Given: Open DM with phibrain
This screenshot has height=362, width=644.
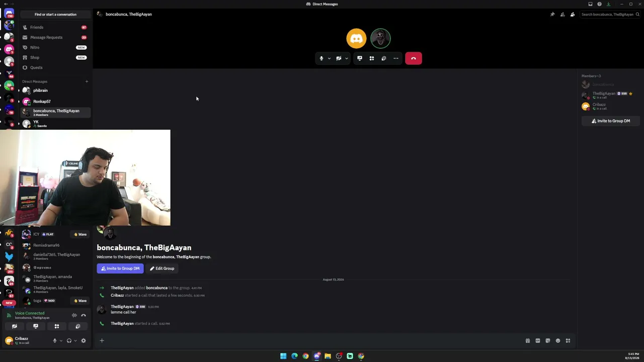Looking at the screenshot, I should [55, 90].
